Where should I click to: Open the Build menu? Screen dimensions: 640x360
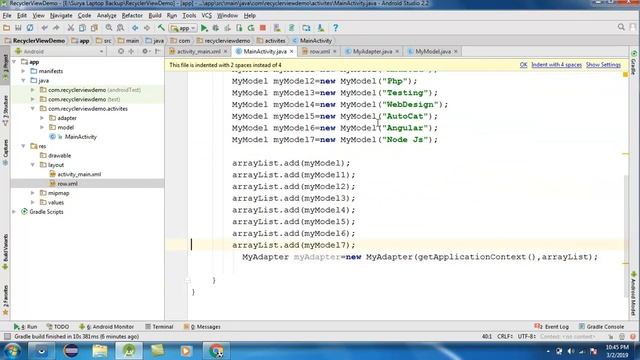(x=155, y=16)
